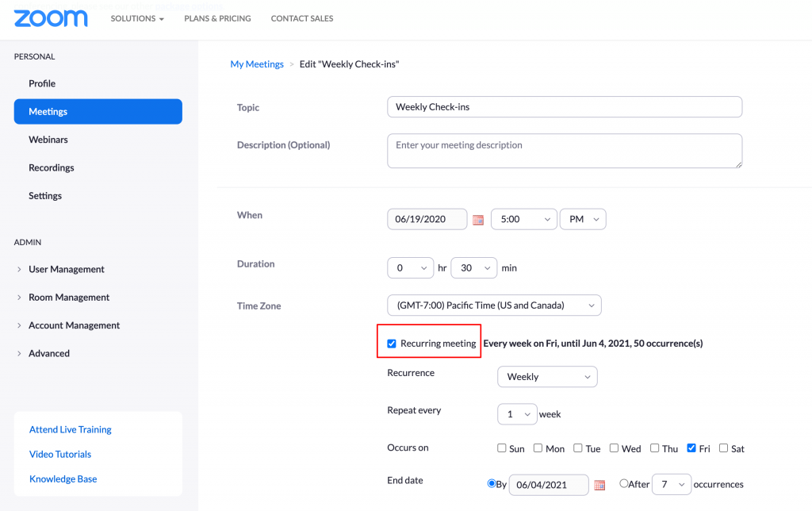This screenshot has height=511, width=812.
Task: Open the Video Tutorials link
Action: tap(60, 454)
